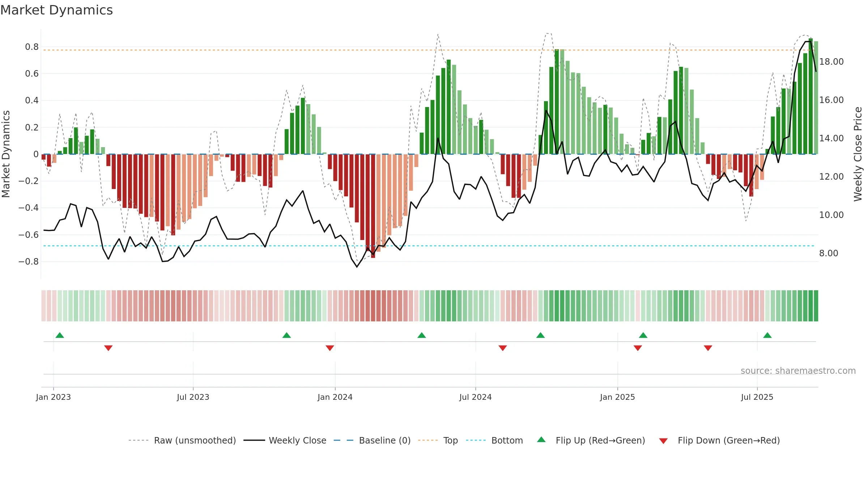Click the 0.8 tick on the left axis
Screen dimensions: 868x488
tap(32, 47)
